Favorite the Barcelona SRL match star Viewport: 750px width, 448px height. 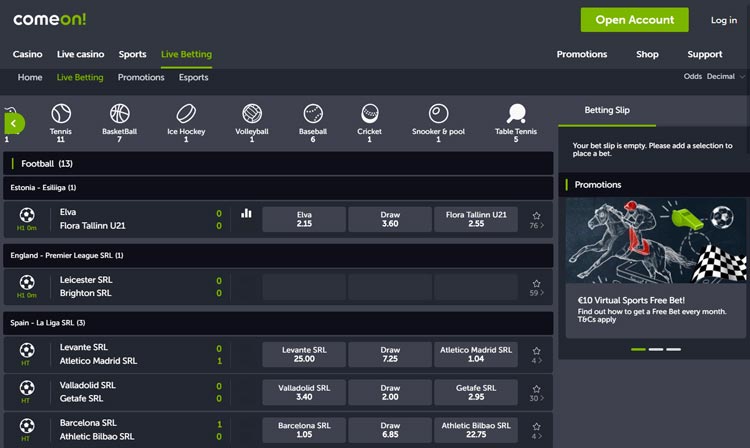[x=537, y=426]
